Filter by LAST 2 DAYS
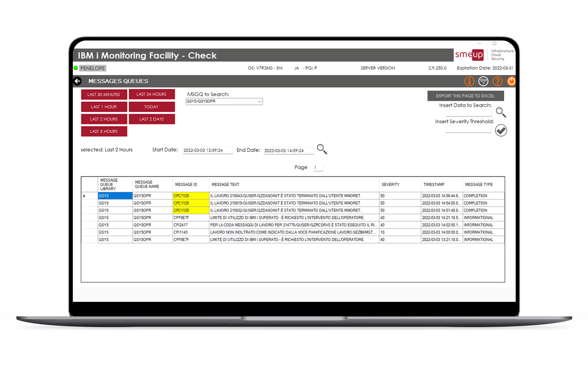Image resolution: width=588 pixels, height=384 pixels. coord(152,119)
